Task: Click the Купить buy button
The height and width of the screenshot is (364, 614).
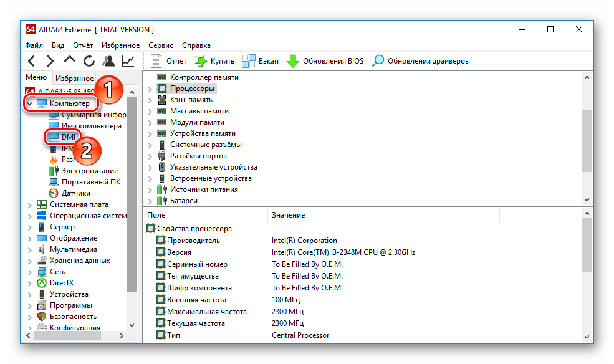Action: point(214,61)
